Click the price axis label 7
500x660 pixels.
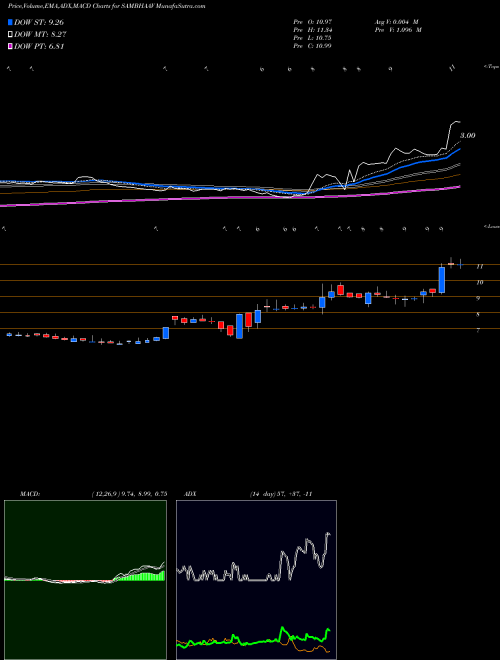[x=478, y=330]
